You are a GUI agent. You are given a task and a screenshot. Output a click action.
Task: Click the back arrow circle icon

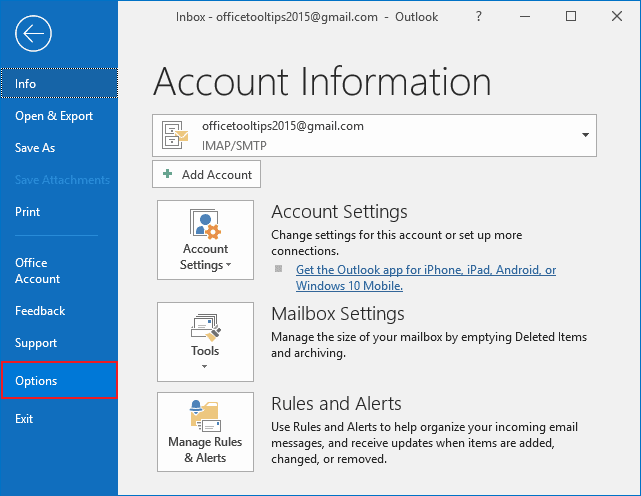[x=33, y=35]
